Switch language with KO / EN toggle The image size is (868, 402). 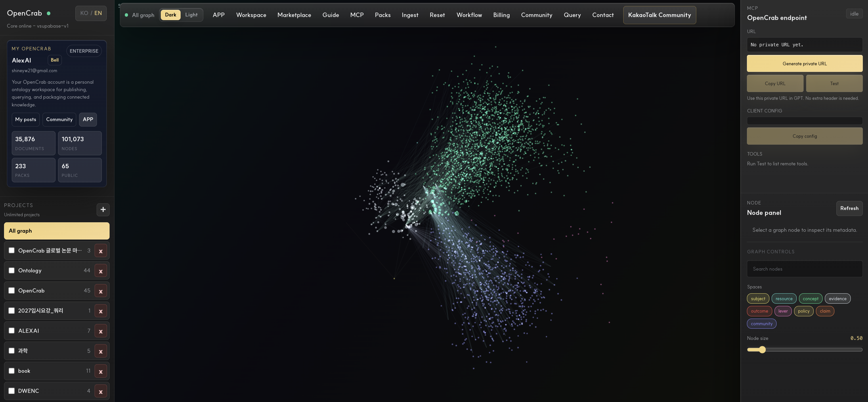click(91, 13)
